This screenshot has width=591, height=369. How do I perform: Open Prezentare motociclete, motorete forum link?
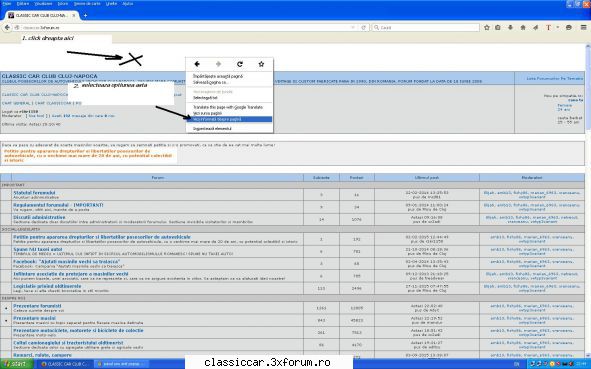[x=78, y=331]
